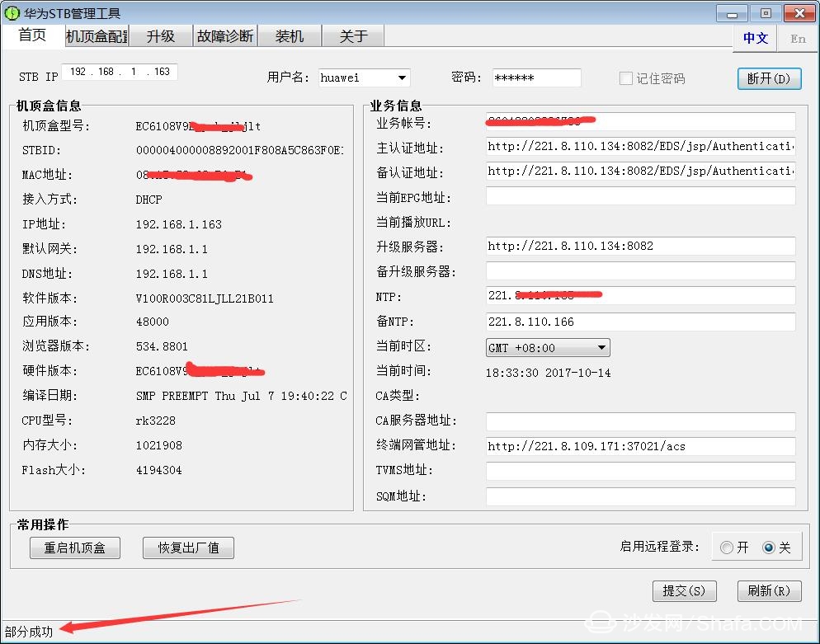Select the 装机 tab

(x=290, y=36)
